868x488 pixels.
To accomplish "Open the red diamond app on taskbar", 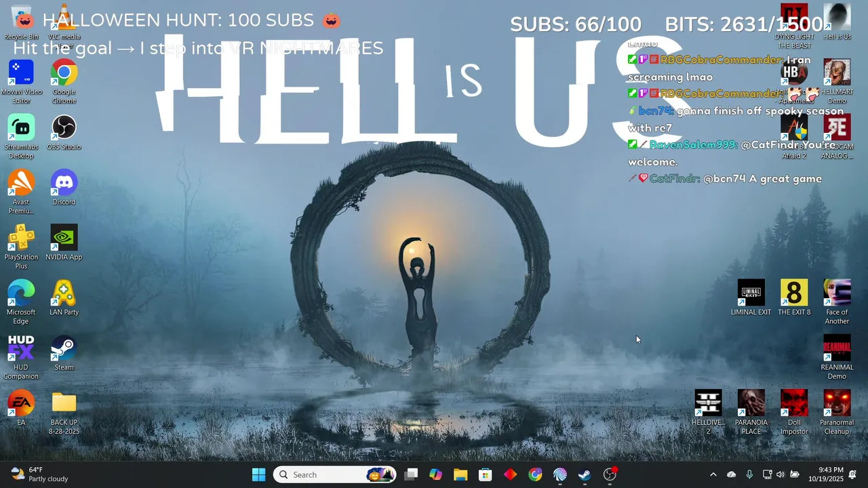I will [511, 474].
